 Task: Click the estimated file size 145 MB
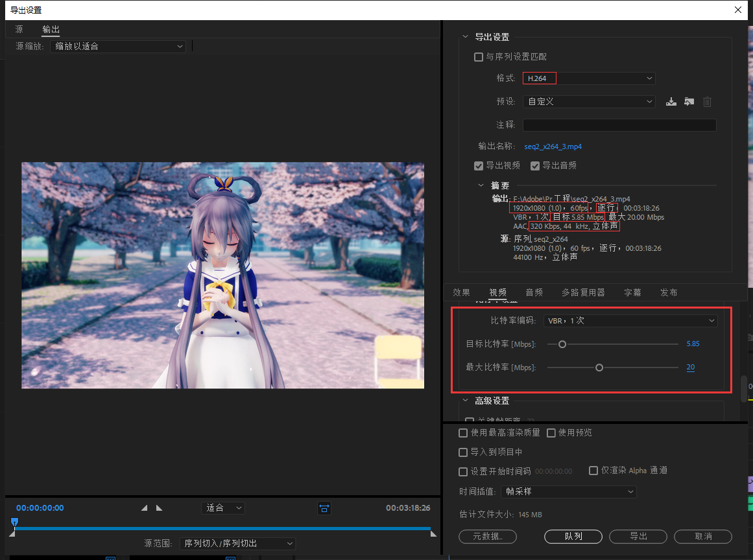pyautogui.click(x=530, y=515)
